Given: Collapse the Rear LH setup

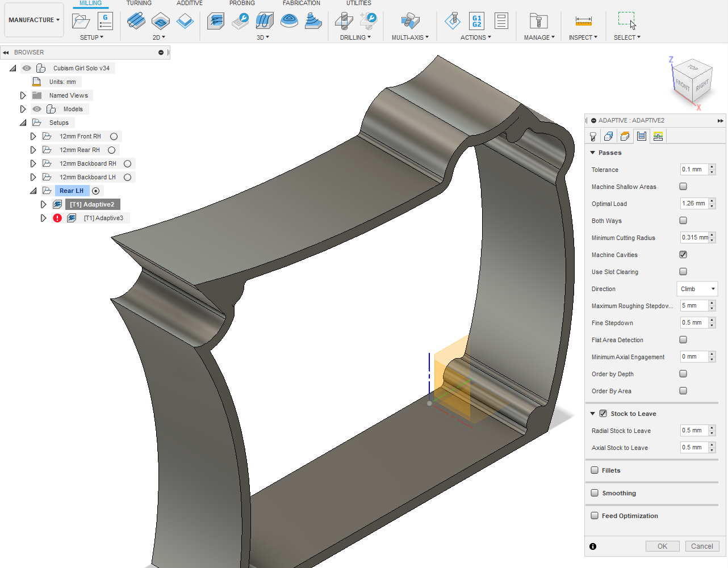Looking at the screenshot, I should [33, 191].
